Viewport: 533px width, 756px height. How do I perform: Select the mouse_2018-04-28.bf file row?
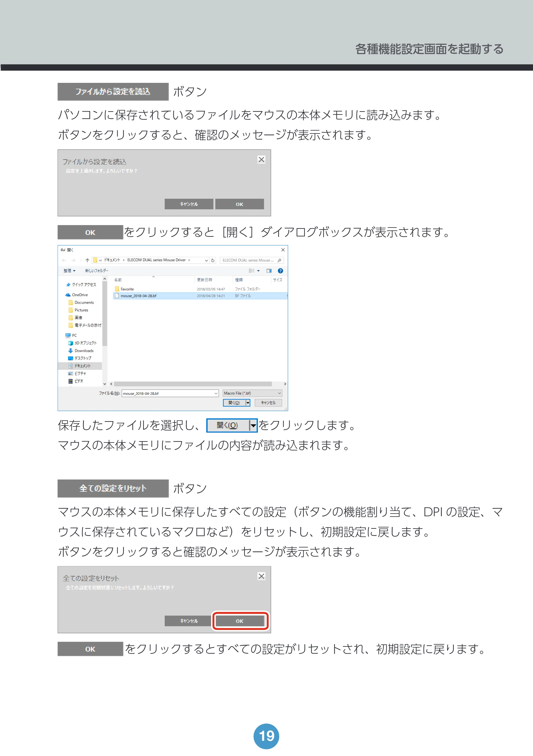coord(200,296)
